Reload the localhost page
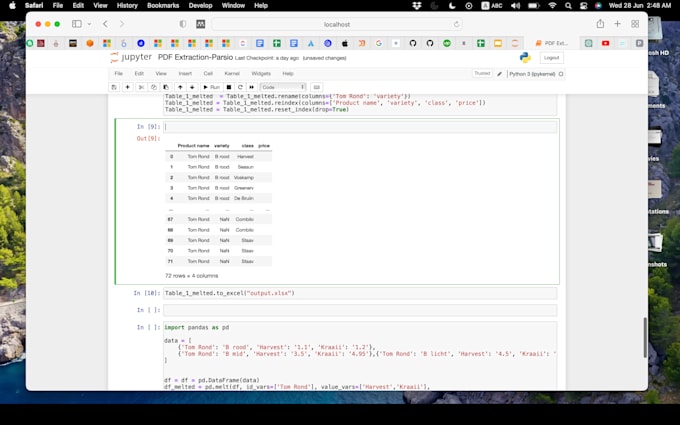The width and height of the screenshot is (680, 425). (456, 24)
